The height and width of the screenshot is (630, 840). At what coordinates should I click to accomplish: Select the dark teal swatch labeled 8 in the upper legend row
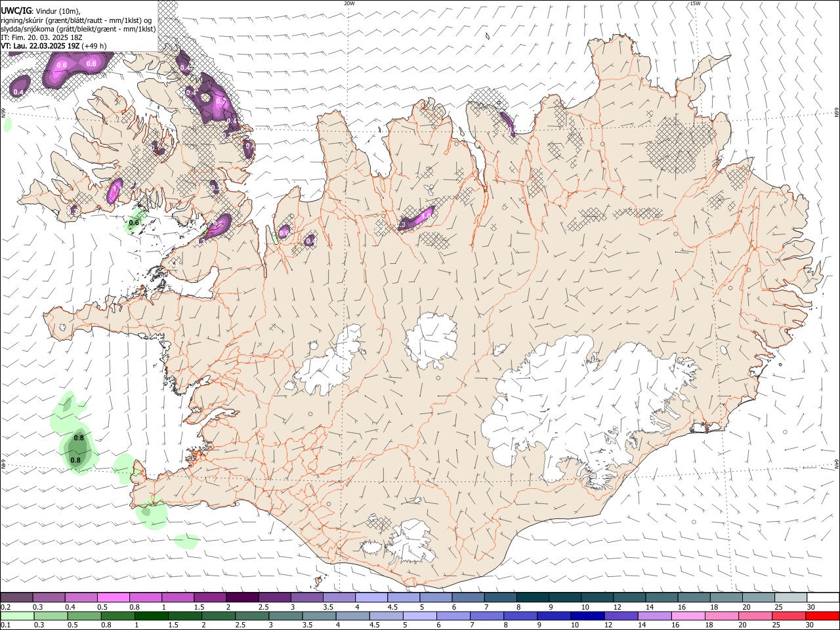point(532,598)
